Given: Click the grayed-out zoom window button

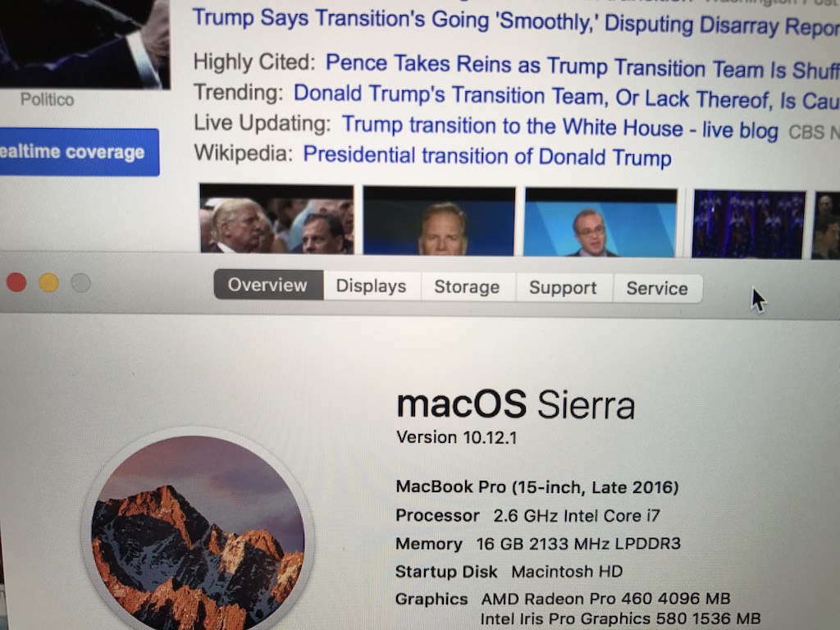Looking at the screenshot, I should pos(81,282).
